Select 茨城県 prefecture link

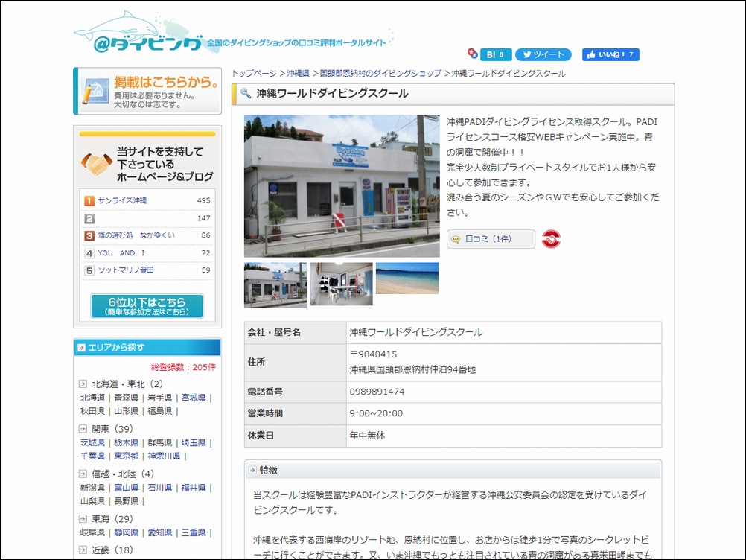click(x=92, y=442)
